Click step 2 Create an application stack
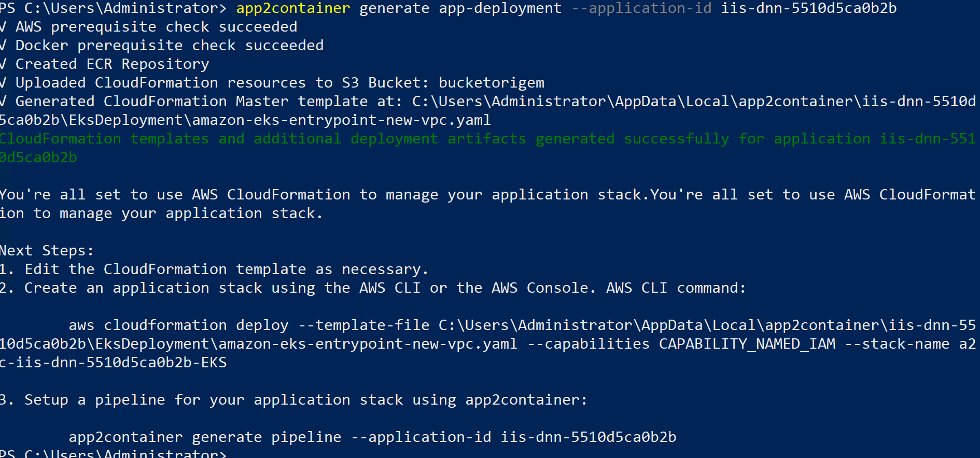 click(x=373, y=288)
